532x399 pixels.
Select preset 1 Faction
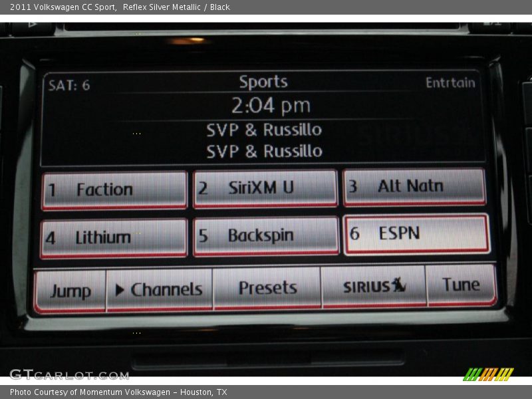113,188
